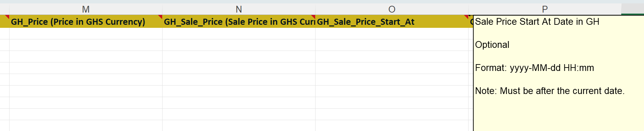The height and width of the screenshot is (131, 644).
Task: Click 'Sale Price Start At Date in GH' note title
Action: pyautogui.click(x=537, y=22)
